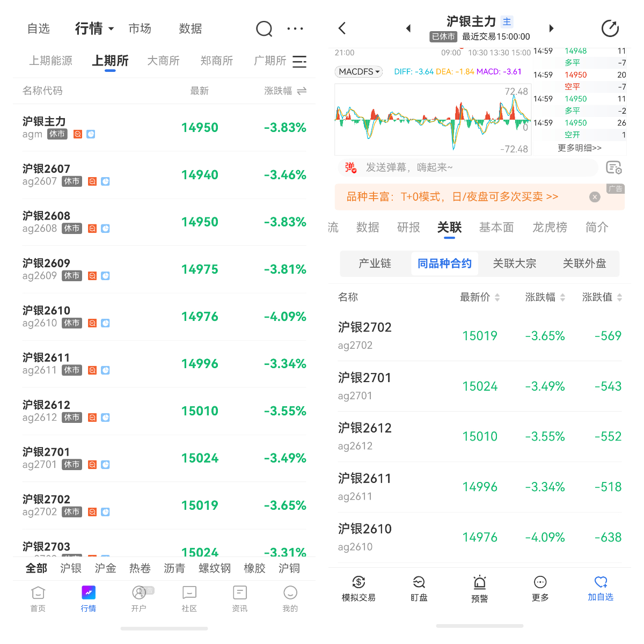The image size is (644, 644).
Task: Switch to 自选 top tab
Action: pos(39,28)
